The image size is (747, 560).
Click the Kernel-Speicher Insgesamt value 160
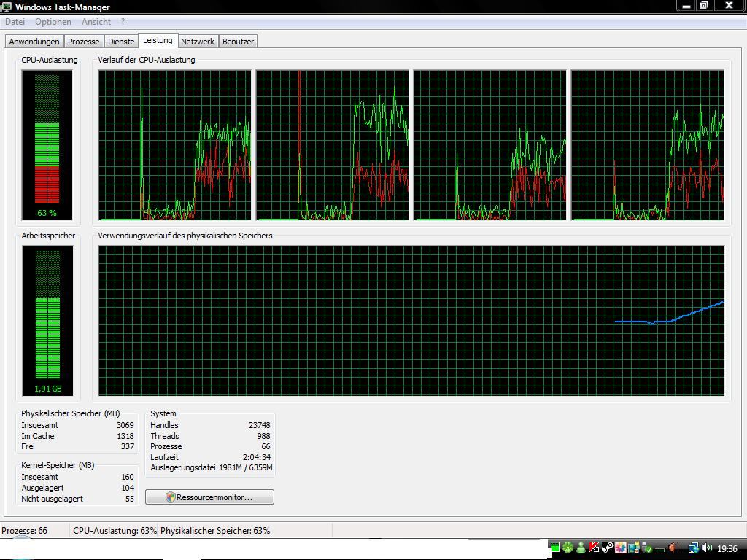[128, 477]
